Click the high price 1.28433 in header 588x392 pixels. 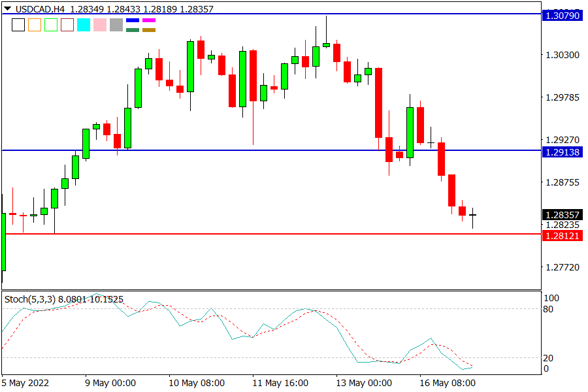pyautogui.click(x=123, y=9)
